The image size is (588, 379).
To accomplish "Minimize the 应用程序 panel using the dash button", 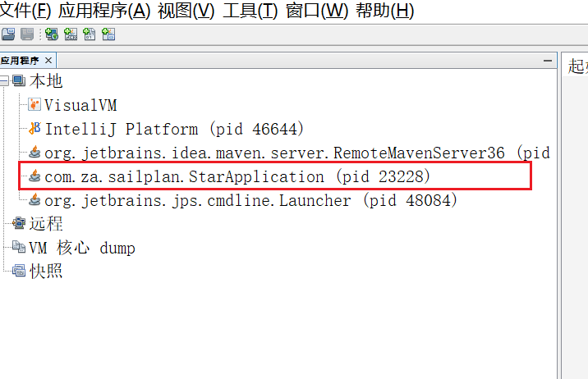I will [x=548, y=61].
